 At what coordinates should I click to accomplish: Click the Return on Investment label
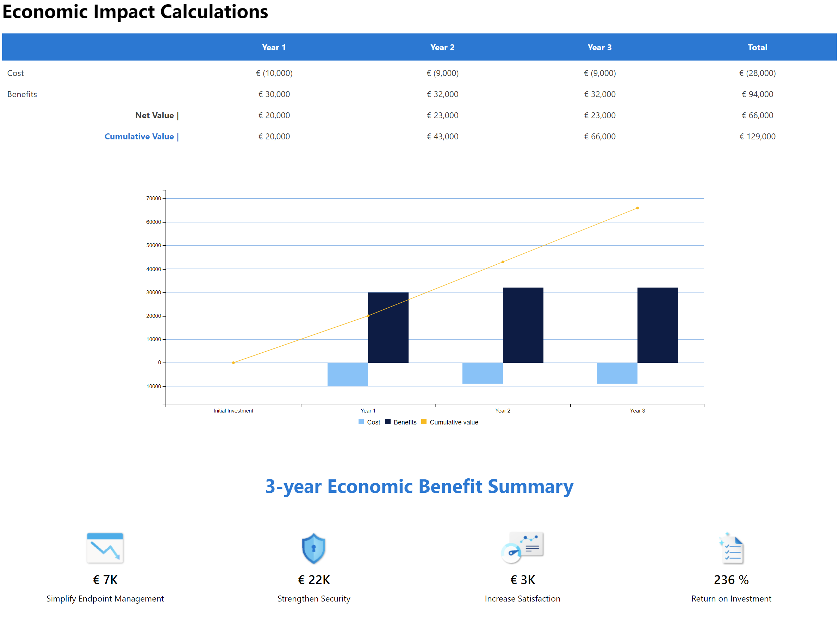(x=731, y=599)
